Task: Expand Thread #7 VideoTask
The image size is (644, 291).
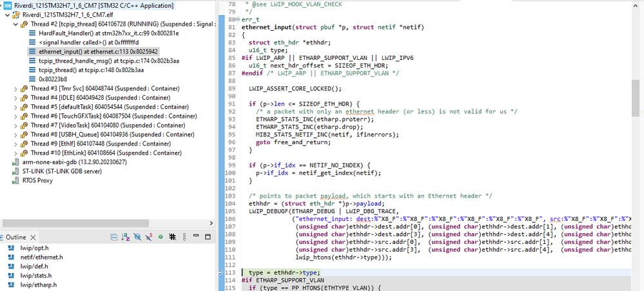Action: tap(15, 125)
